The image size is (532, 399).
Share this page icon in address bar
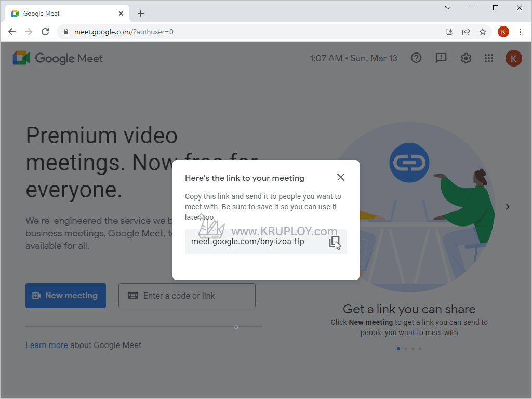point(466,32)
